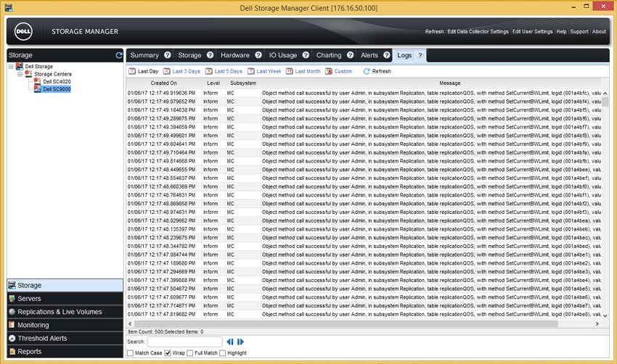Switch to the Hardware tab

tap(235, 55)
